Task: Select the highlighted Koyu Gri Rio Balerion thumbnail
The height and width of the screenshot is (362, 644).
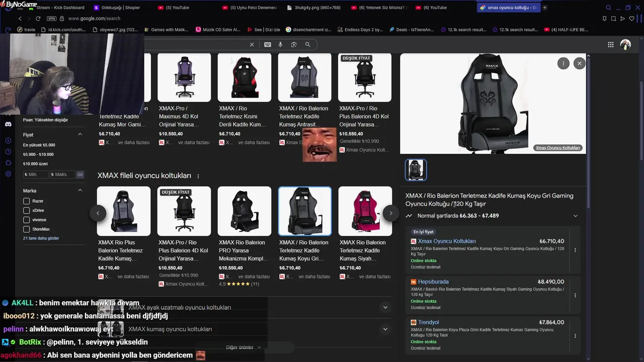Action: [305, 211]
